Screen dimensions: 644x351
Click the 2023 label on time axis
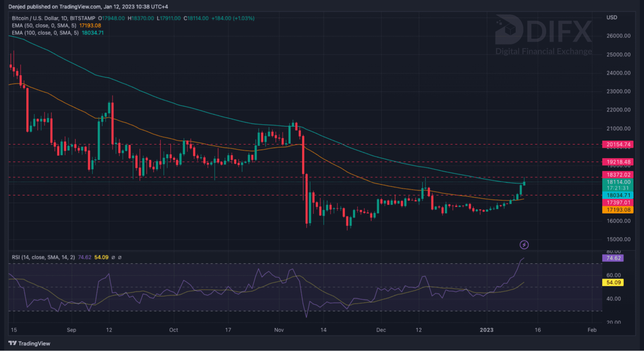[486, 330]
